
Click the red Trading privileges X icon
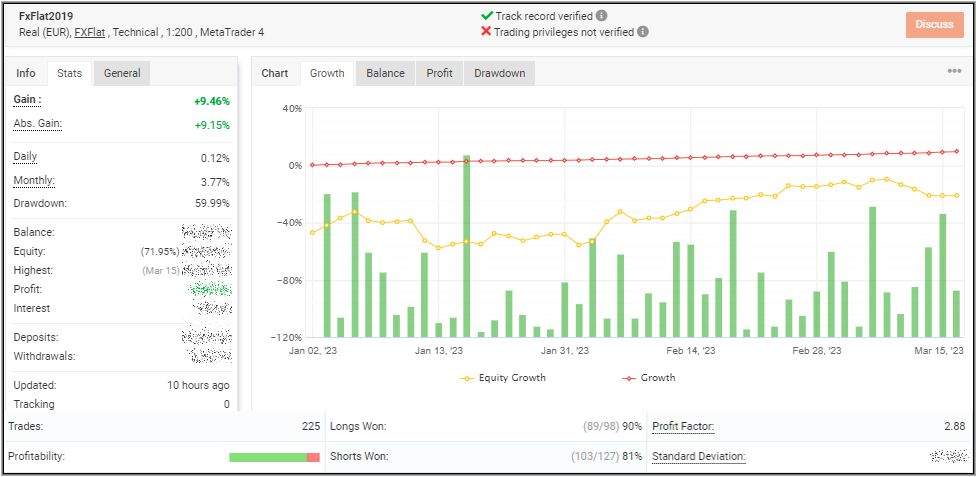click(x=487, y=32)
